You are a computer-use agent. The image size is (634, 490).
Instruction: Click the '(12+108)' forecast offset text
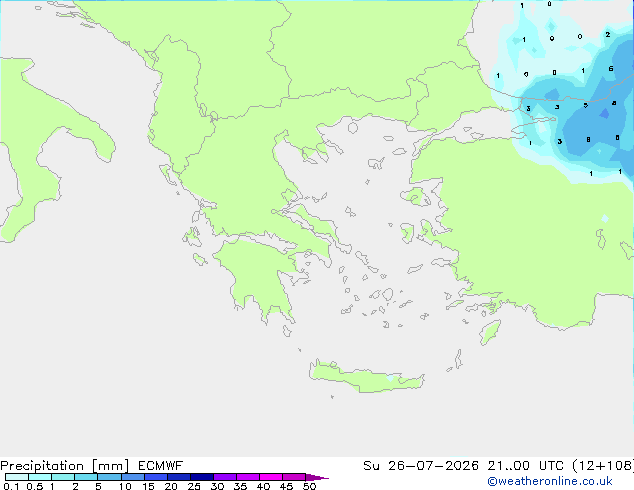[603, 466]
